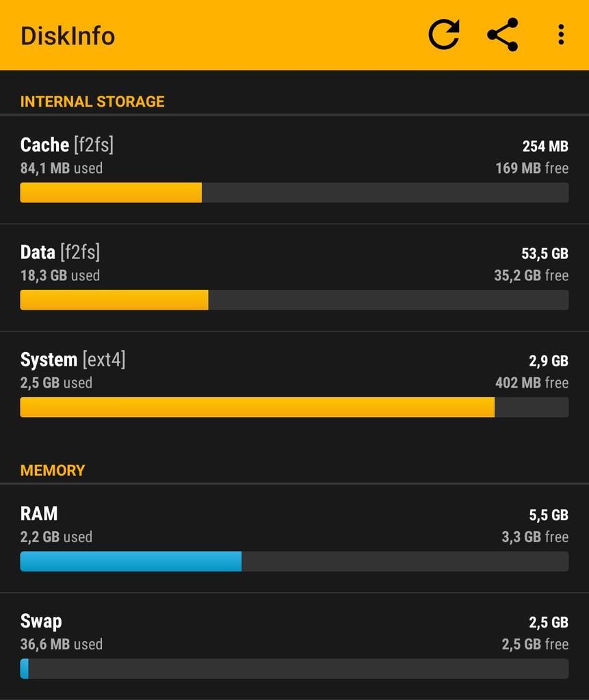Tap the share icon

503,35
